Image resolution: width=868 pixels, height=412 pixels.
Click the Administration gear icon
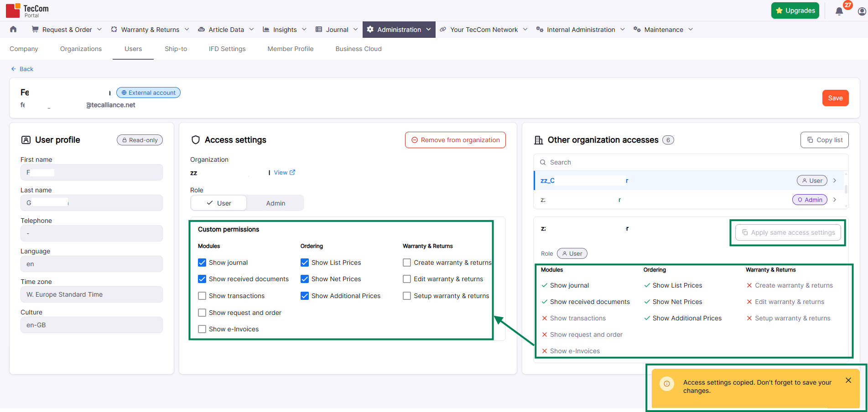click(370, 29)
